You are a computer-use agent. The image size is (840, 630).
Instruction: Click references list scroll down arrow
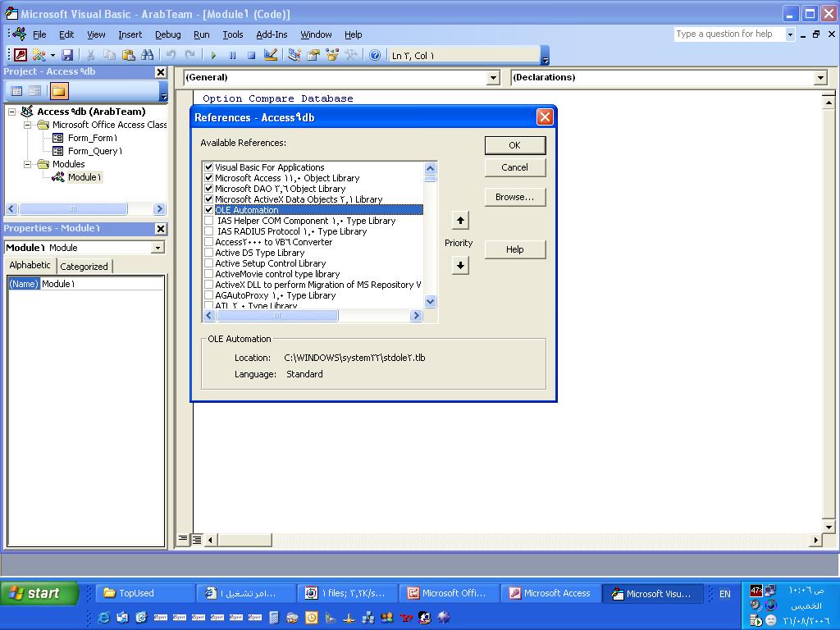[x=430, y=302]
